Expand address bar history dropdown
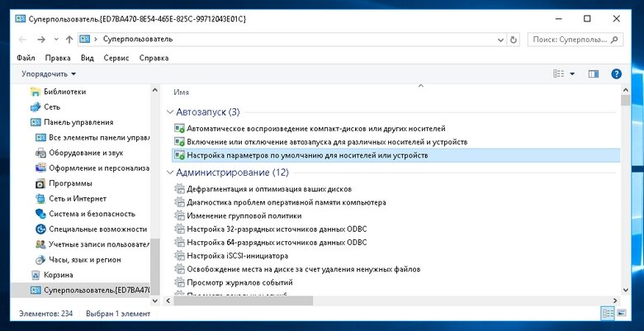Viewport: 644px width, 331px height. [500, 40]
